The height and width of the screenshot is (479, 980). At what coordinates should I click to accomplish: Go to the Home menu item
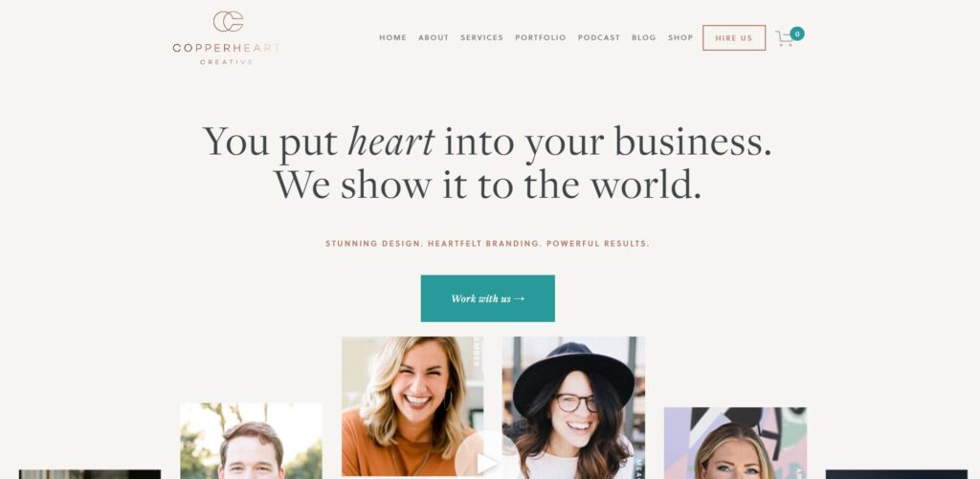(x=392, y=37)
